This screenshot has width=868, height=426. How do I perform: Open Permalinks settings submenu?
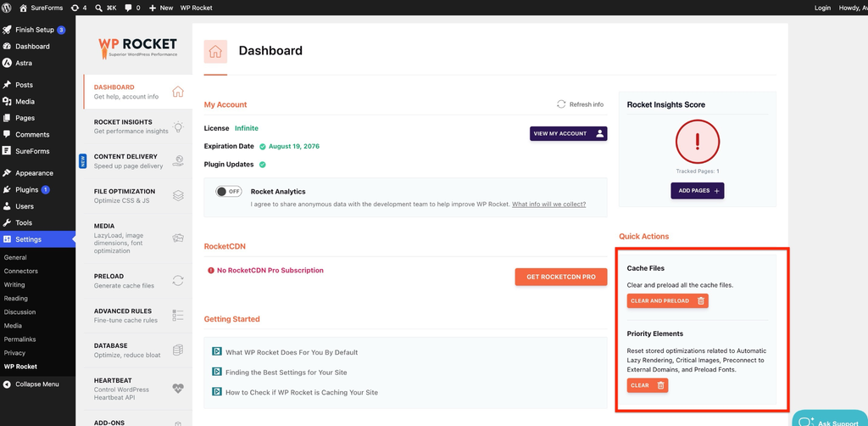coord(19,339)
